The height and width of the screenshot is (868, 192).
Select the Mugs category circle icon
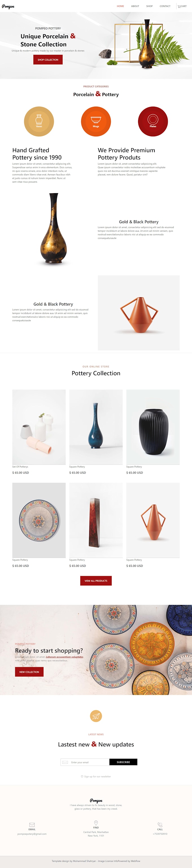coord(96,121)
